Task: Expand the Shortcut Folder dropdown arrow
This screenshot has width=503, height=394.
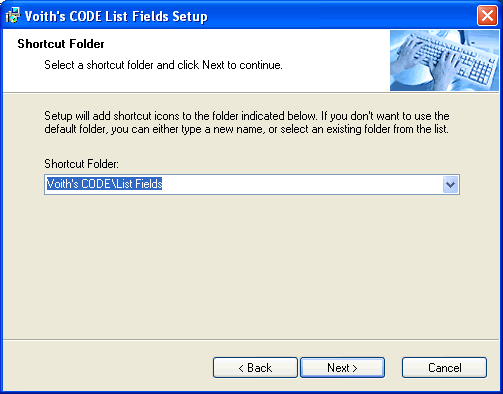Action: click(x=450, y=184)
